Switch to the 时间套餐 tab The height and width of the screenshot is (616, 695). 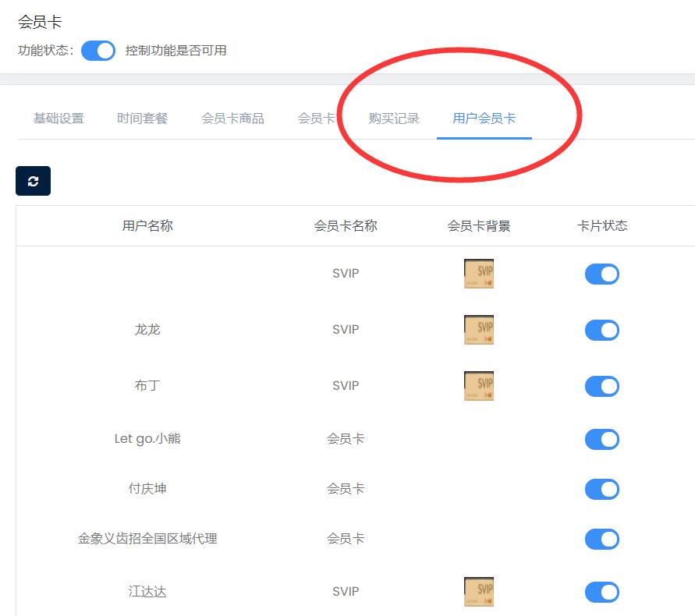[x=142, y=119]
